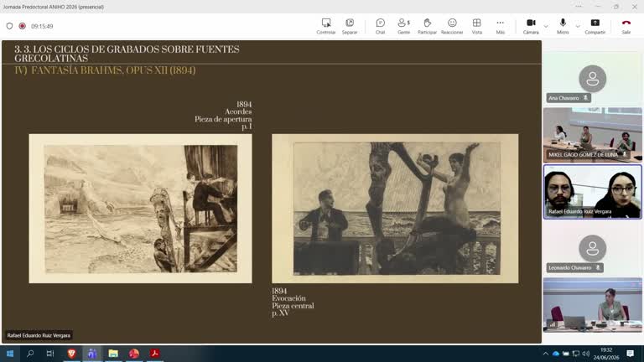Click the window title Jornada Predoctoral ANIHO 2026
The image size is (644, 362).
coord(54,7)
